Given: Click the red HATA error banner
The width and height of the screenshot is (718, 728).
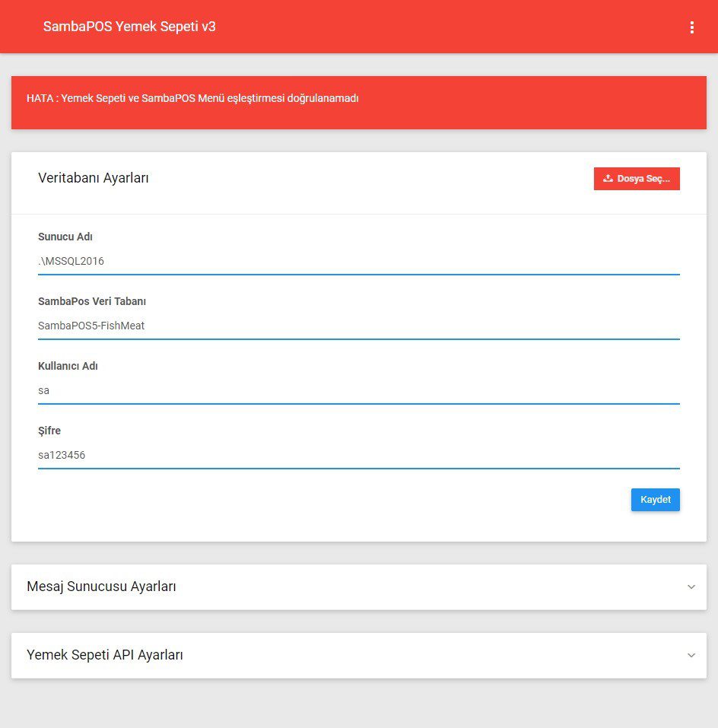Looking at the screenshot, I should tap(358, 103).
